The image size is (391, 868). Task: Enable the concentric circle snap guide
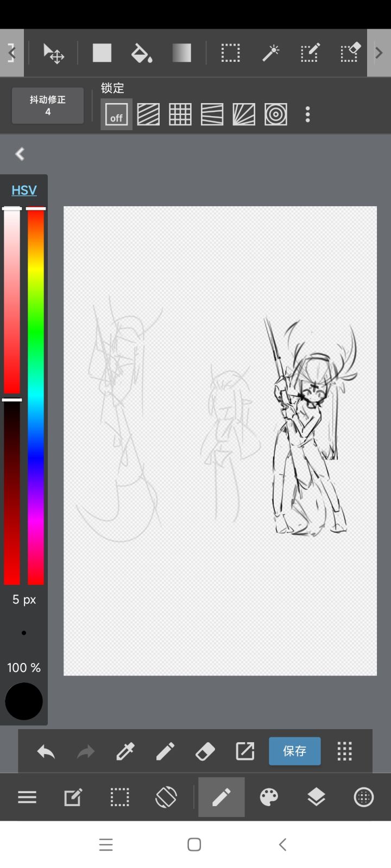(276, 114)
